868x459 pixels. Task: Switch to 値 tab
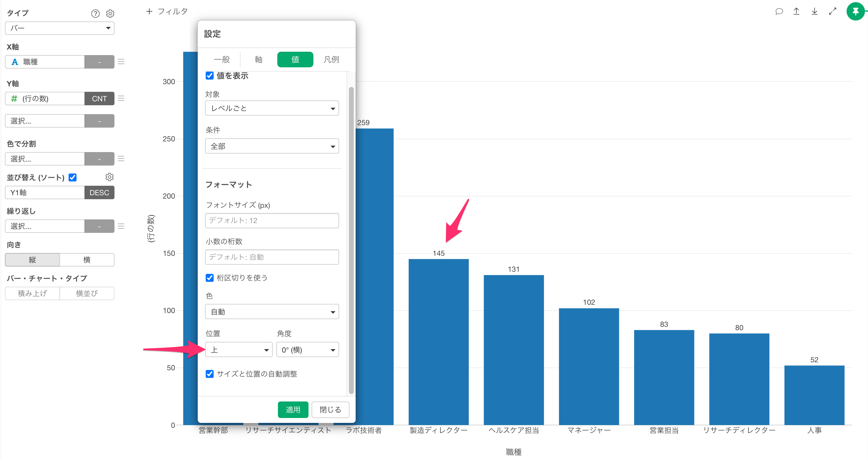point(295,60)
